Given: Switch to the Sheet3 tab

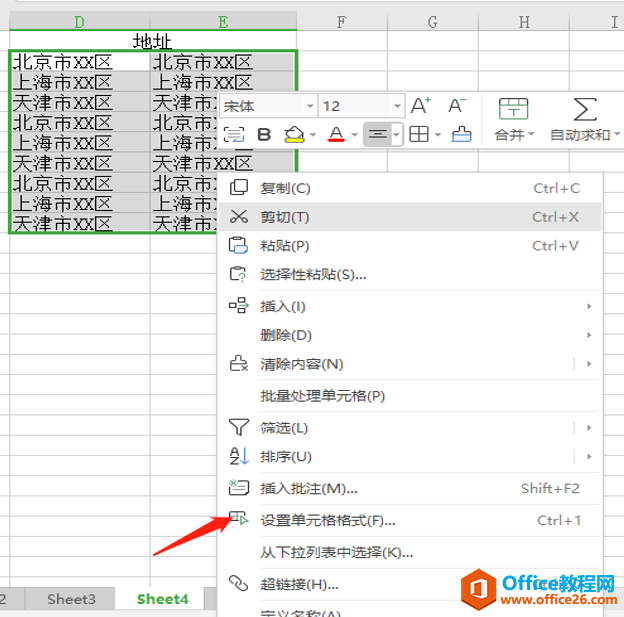Looking at the screenshot, I should [71, 599].
